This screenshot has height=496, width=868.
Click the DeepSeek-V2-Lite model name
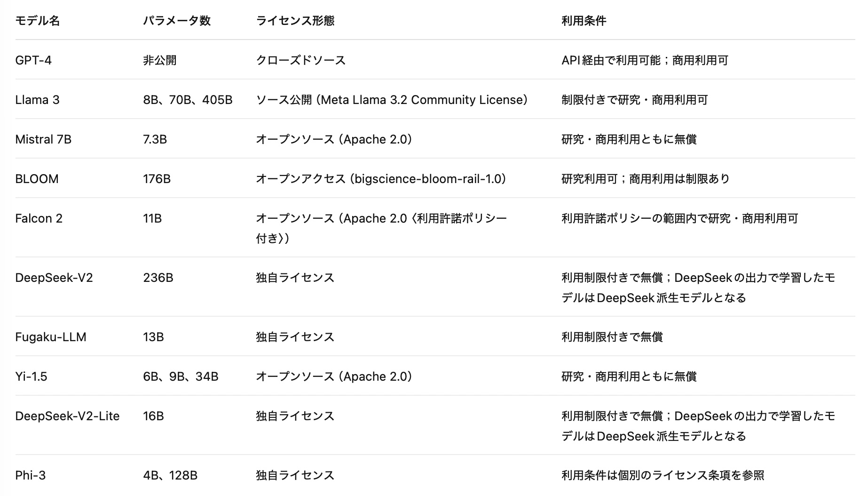coord(67,416)
